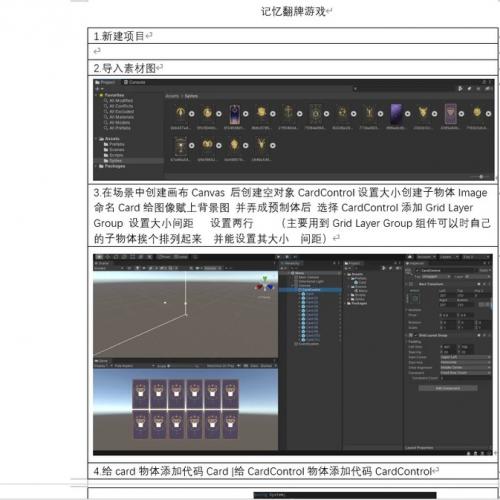Open the Scenes folder in first Project panel
The height and width of the screenshot is (500, 500).
point(114,150)
